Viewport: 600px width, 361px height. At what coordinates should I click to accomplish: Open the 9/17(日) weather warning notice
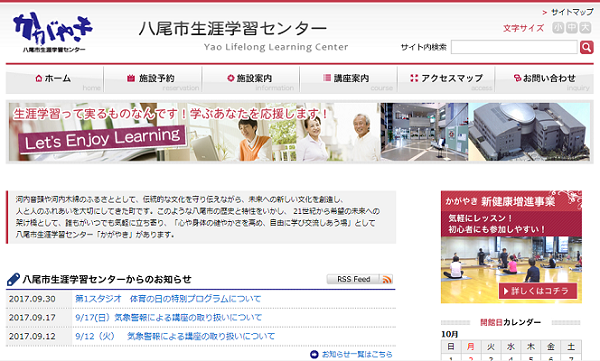[168, 317]
